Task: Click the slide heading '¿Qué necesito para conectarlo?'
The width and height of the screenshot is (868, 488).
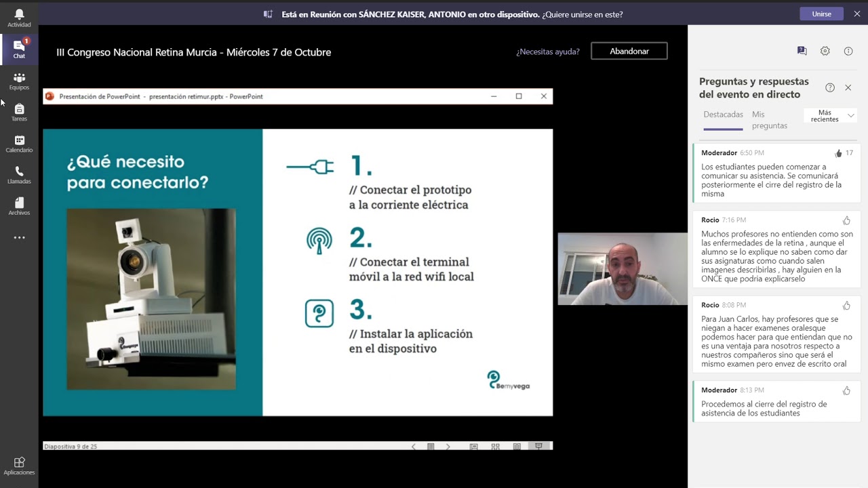Action: pos(138,172)
